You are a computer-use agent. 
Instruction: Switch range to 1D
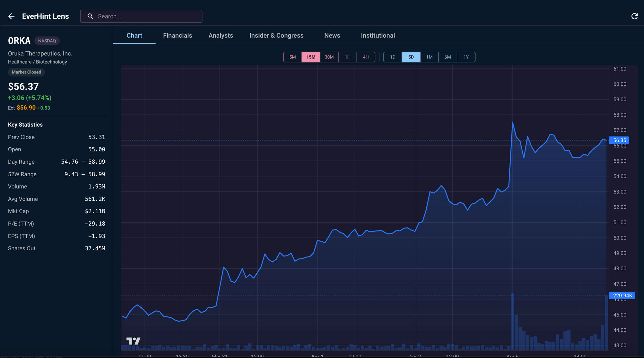coord(393,57)
